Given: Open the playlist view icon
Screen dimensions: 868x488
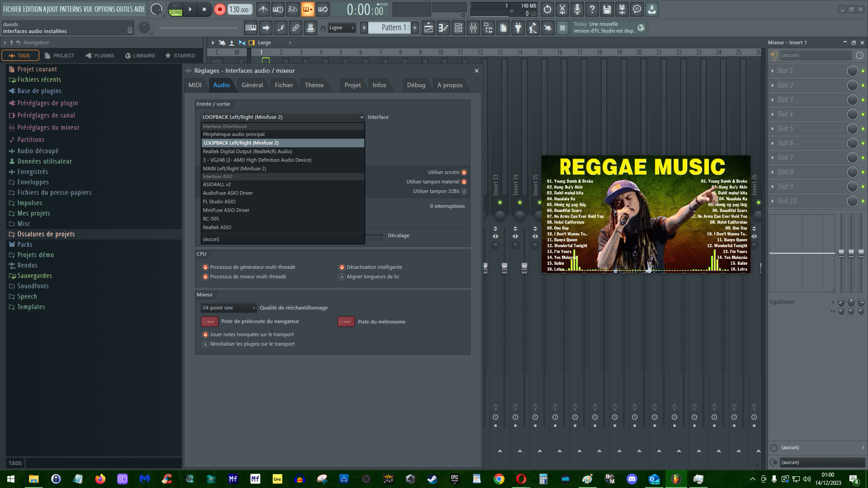Looking at the screenshot, I should [428, 28].
